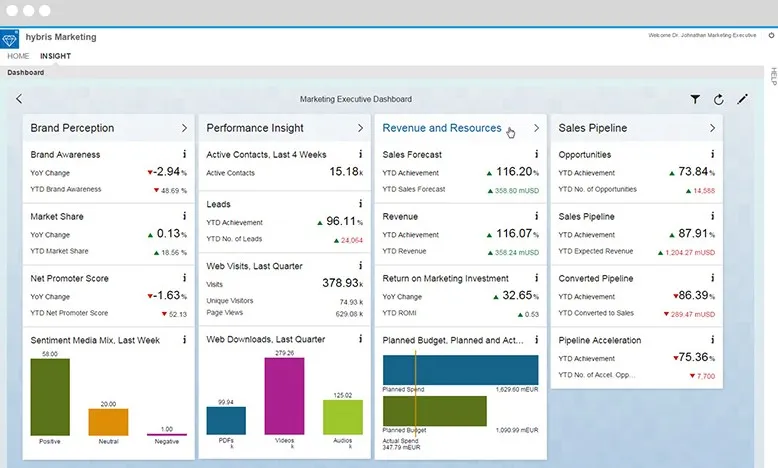Click the blue PDFs downloads bar
The height and width of the screenshot is (468, 778).
226,421
